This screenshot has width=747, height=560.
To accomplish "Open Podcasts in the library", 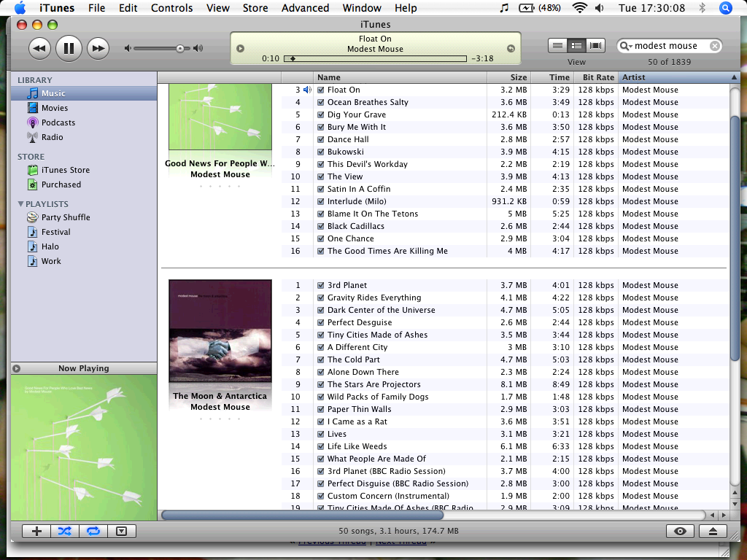I will [x=58, y=122].
